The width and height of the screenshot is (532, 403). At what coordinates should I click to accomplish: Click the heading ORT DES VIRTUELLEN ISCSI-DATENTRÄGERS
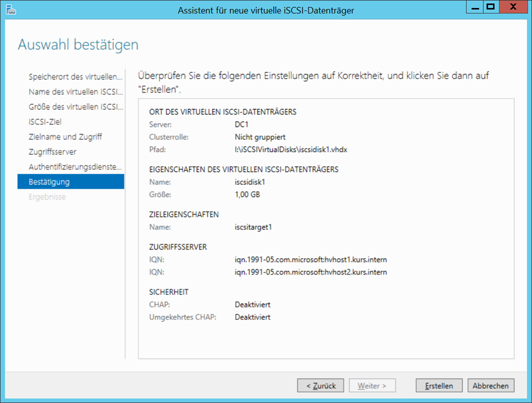[x=223, y=112]
